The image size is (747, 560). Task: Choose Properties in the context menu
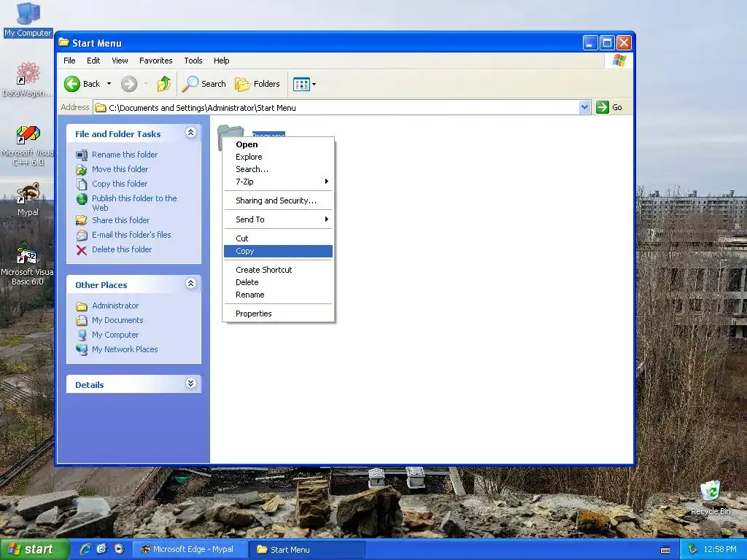[278, 314]
